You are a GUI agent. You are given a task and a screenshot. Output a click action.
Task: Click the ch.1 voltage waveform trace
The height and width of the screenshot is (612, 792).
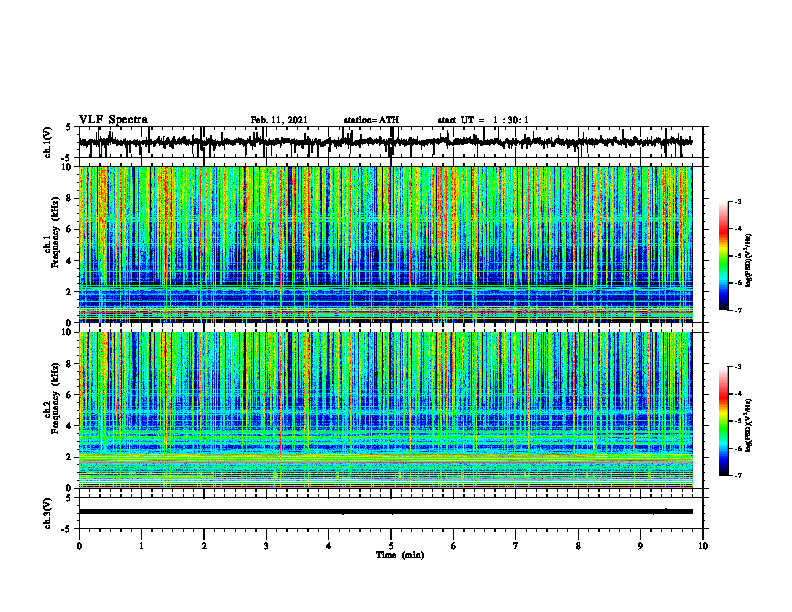coord(385,142)
